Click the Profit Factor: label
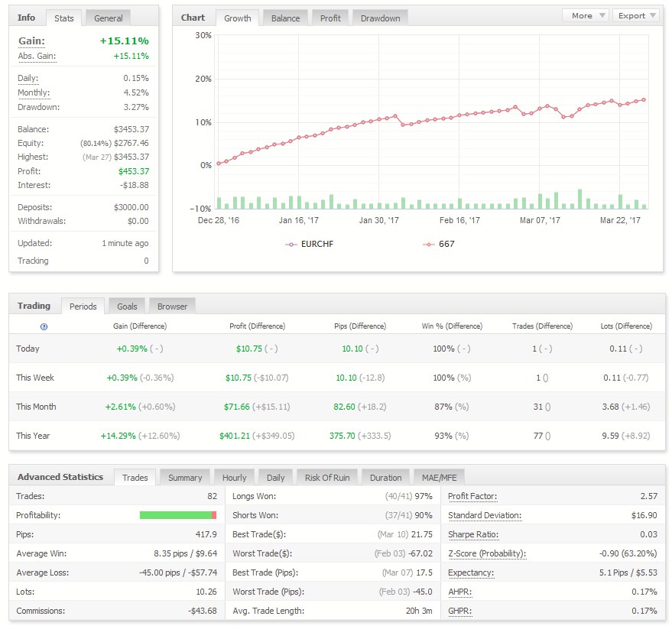Screen dimensions: 672x626 (472, 496)
